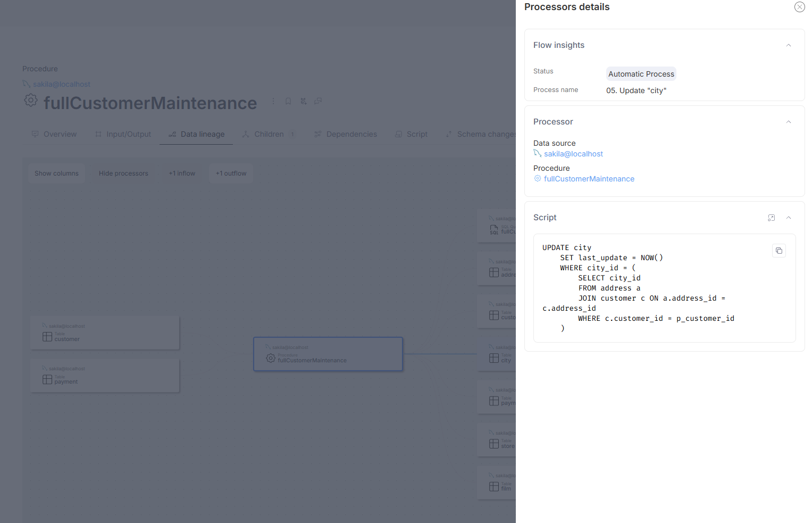
Task: Click gear icon in central lineage node
Action: (271, 358)
